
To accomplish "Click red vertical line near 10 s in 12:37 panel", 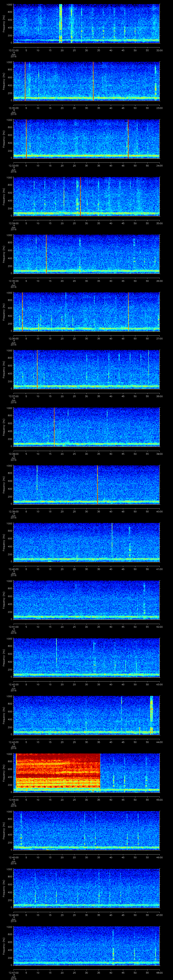I will (x=37, y=369).
